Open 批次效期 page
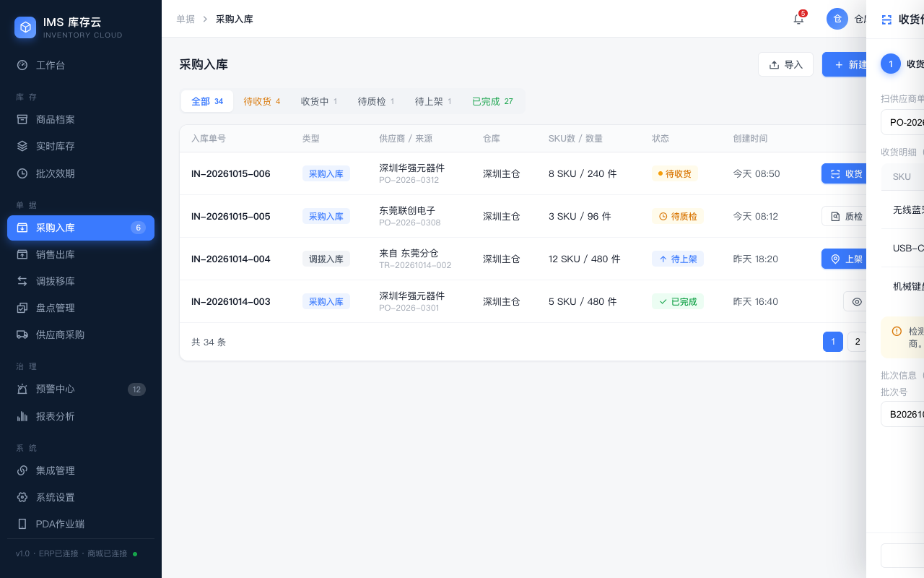924x578 pixels. tap(81, 173)
